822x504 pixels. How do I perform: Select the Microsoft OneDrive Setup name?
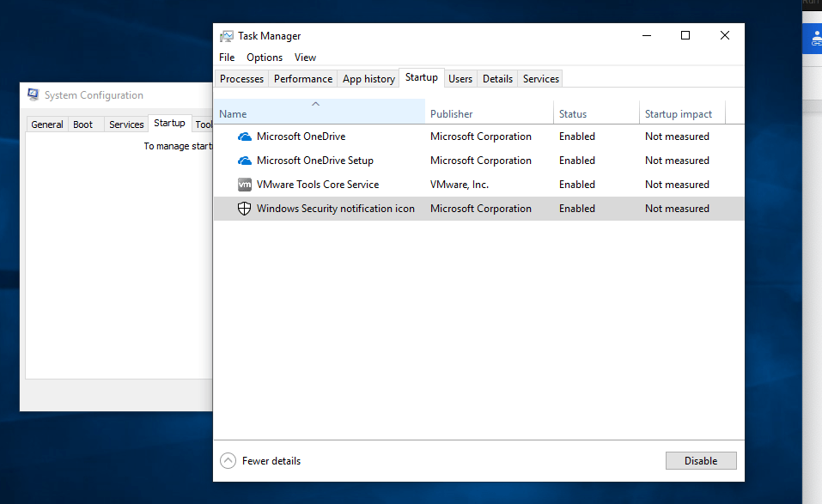(315, 161)
